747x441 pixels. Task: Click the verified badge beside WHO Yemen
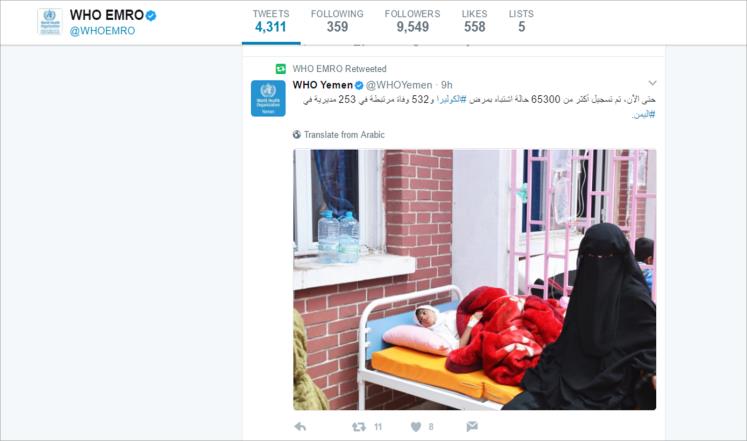click(x=359, y=85)
